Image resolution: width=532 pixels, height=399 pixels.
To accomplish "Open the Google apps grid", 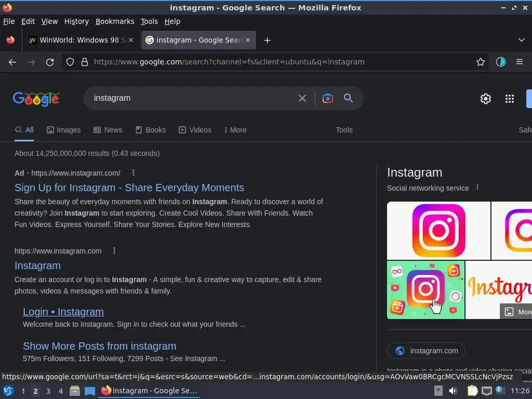I will pos(509,99).
